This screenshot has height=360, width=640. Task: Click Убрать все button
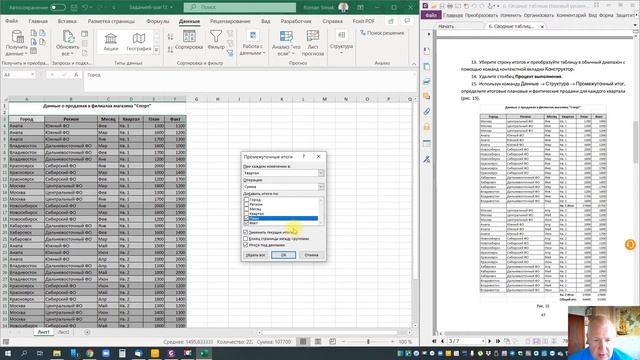point(256,255)
